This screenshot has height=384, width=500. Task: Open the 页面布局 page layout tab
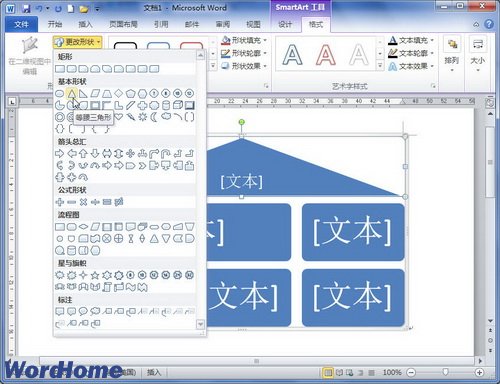coord(123,24)
